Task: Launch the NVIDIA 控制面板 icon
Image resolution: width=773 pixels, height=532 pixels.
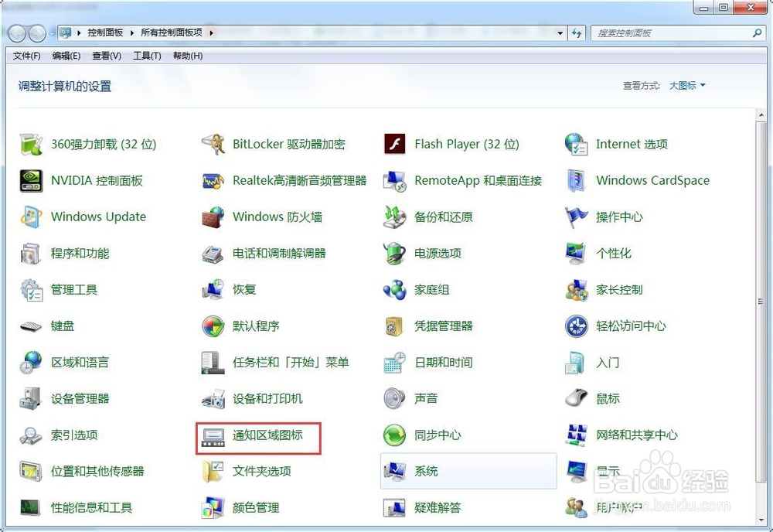Action: (31, 180)
